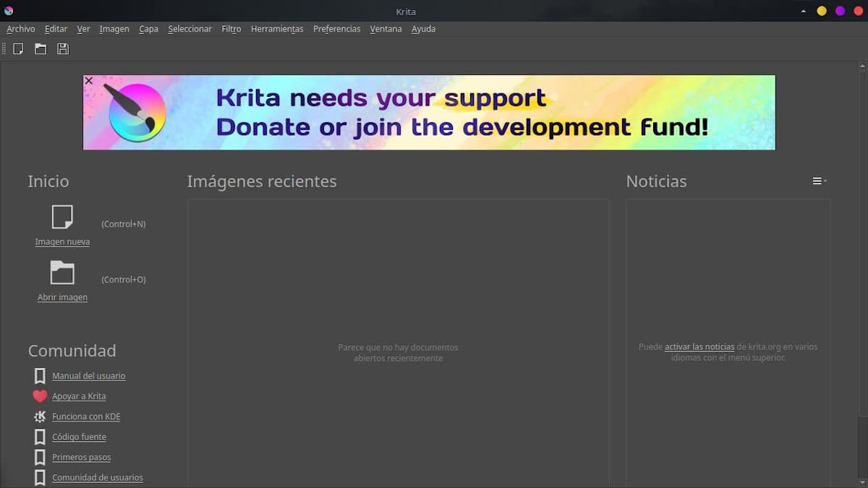Image resolution: width=868 pixels, height=488 pixels.
Task: Follow the activar las noticias link
Action: tap(699, 346)
